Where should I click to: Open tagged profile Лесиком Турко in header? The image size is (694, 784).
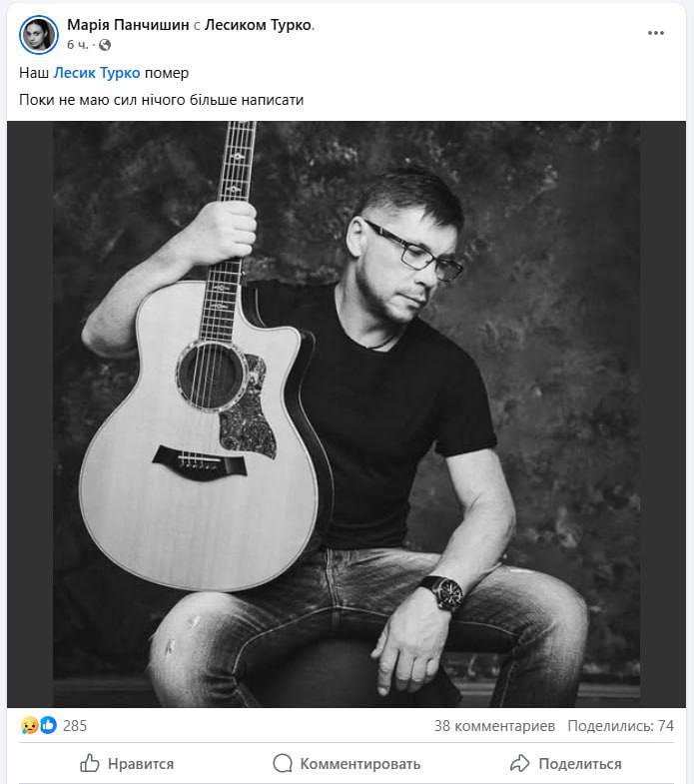click(259, 25)
